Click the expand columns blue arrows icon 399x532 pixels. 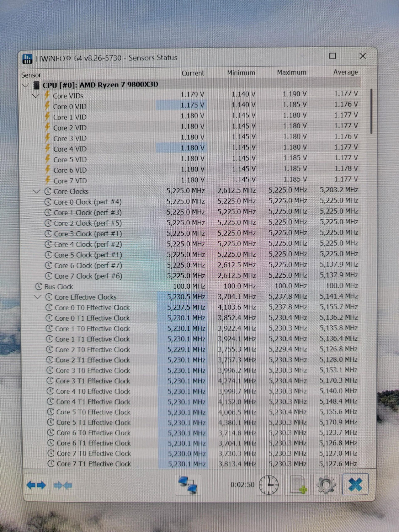[x=36, y=485]
